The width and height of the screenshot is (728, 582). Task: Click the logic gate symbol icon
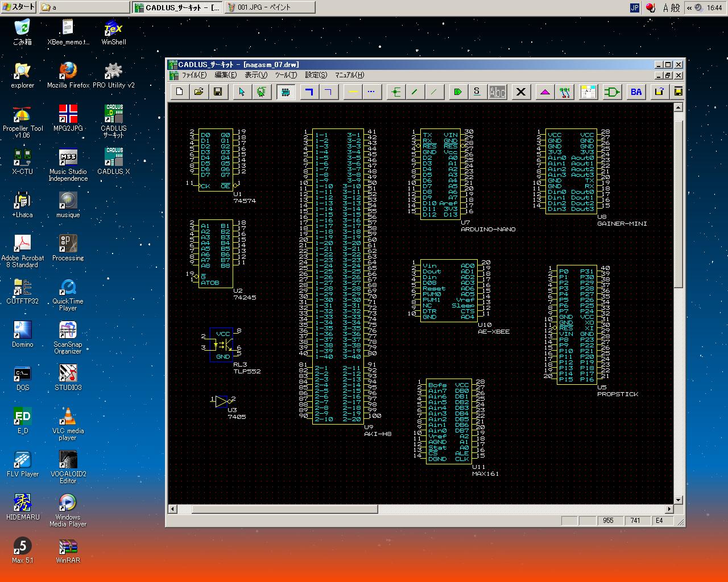(612, 92)
